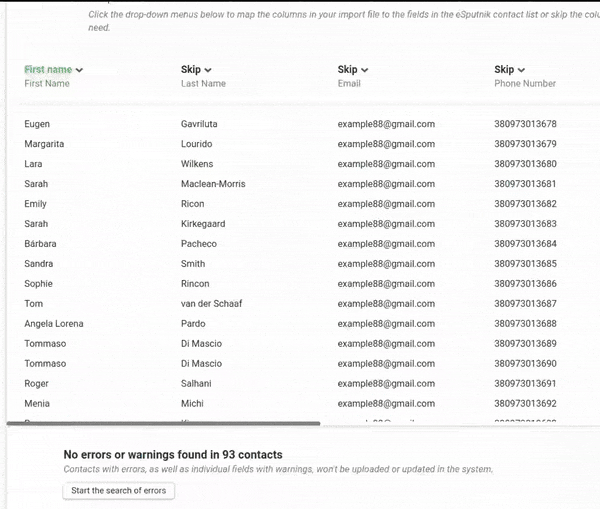This screenshot has width=600, height=509.
Task: Click the Salhani last name cell
Action: point(197,384)
